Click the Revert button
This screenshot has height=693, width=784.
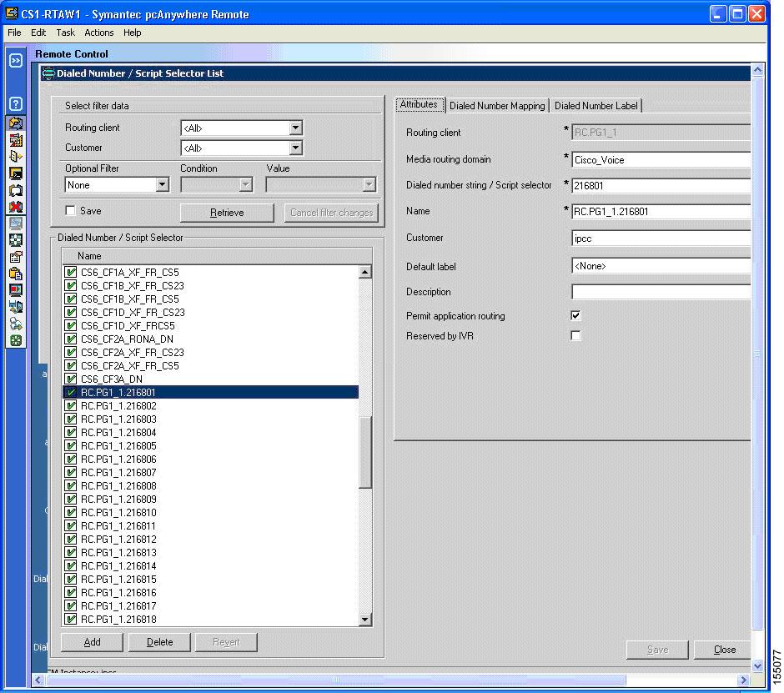(226, 642)
